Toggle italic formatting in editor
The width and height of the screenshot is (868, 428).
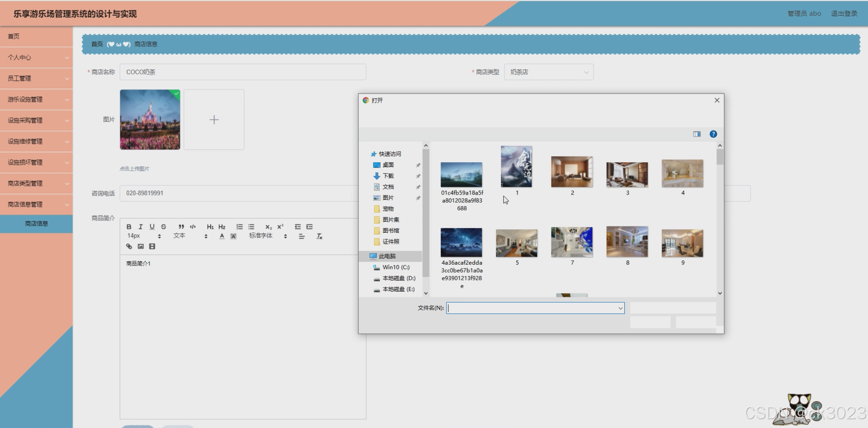pyautogui.click(x=141, y=227)
